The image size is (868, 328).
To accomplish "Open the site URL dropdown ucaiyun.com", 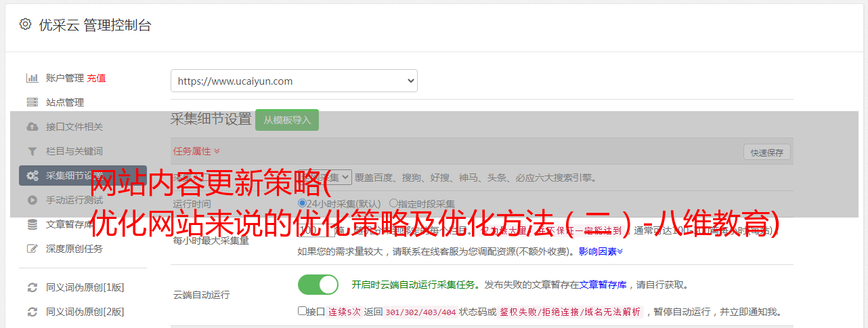I will pyautogui.click(x=294, y=81).
